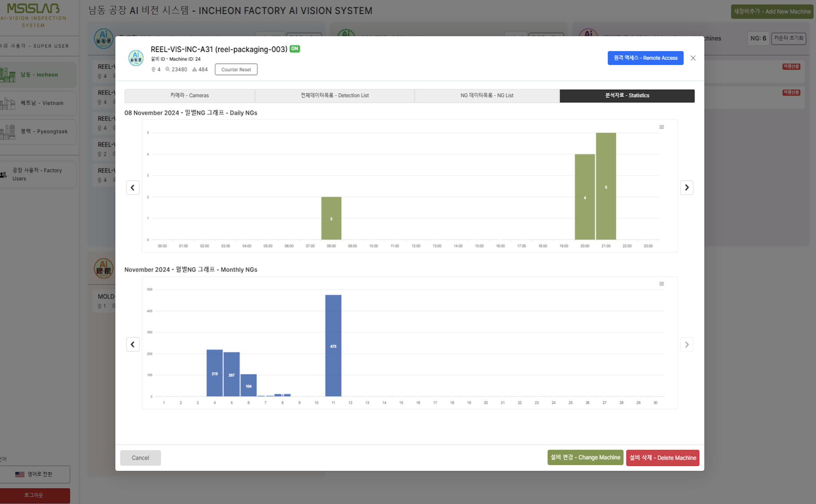Click the purple AI group avatar at top right
This screenshot has width=816, height=504.
point(588,33)
